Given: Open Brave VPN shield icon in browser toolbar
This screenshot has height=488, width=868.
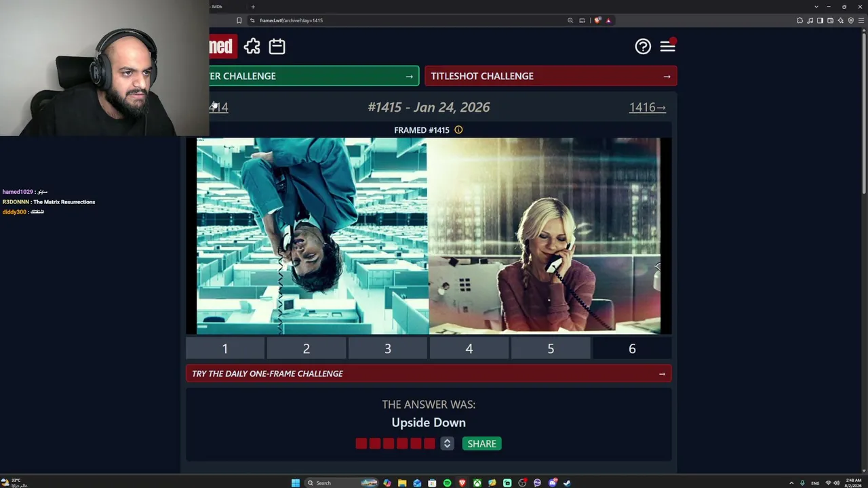Looking at the screenshot, I should tap(851, 20).
